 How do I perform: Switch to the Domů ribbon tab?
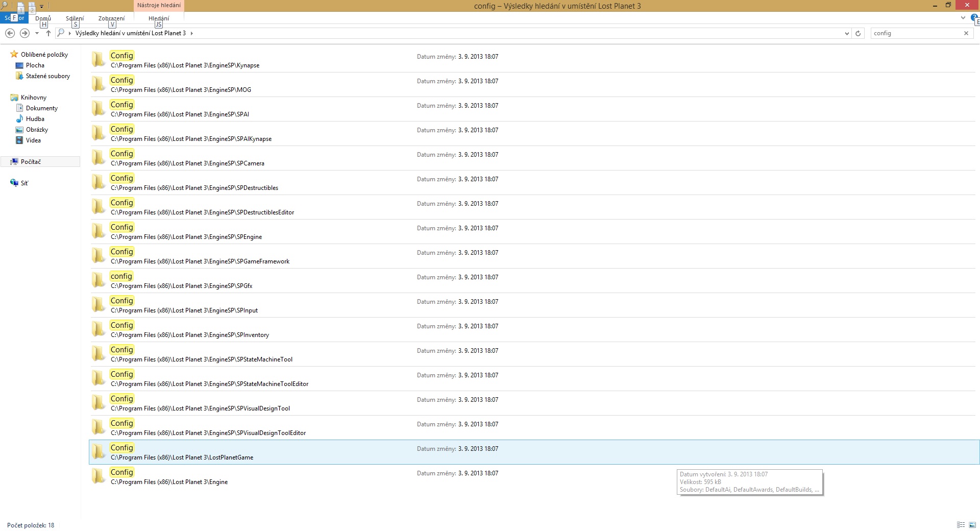tap(43, 18)
